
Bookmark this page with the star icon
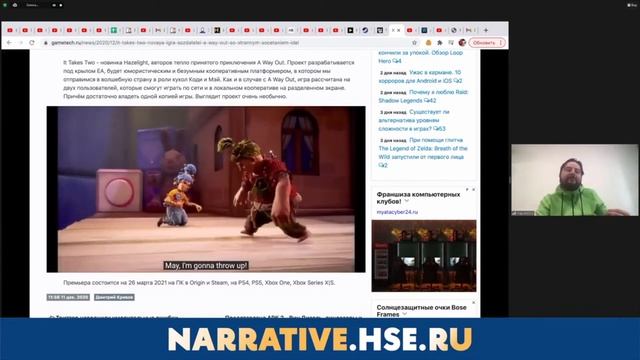pyautogui.click(x=415, y=42)
